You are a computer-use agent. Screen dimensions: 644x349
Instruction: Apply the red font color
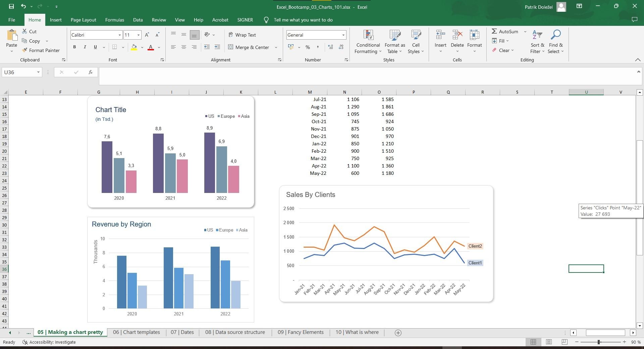[151, 47]
